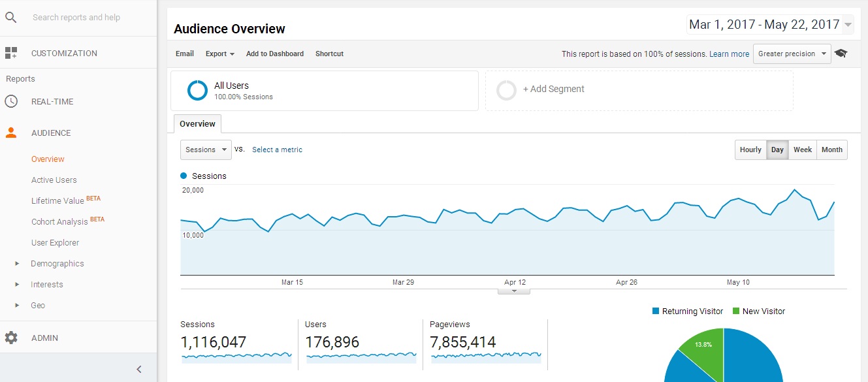Click the green New Visitor legend swatch
This screenshot has width=868, height=382.
coord(736,311)
